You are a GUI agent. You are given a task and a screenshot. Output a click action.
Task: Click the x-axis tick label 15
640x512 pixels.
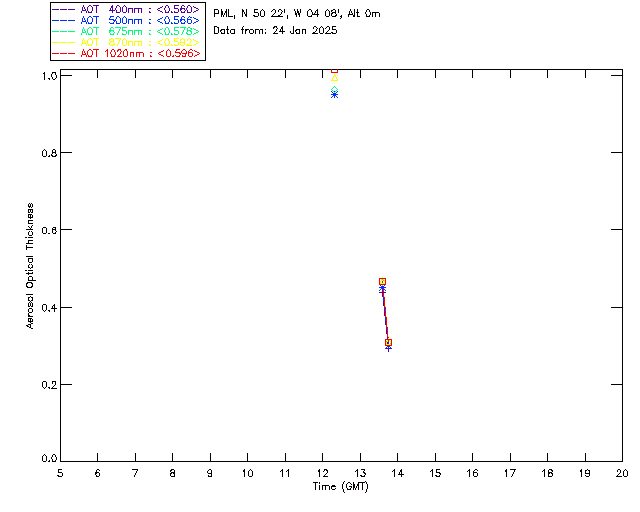coord(435,473)
